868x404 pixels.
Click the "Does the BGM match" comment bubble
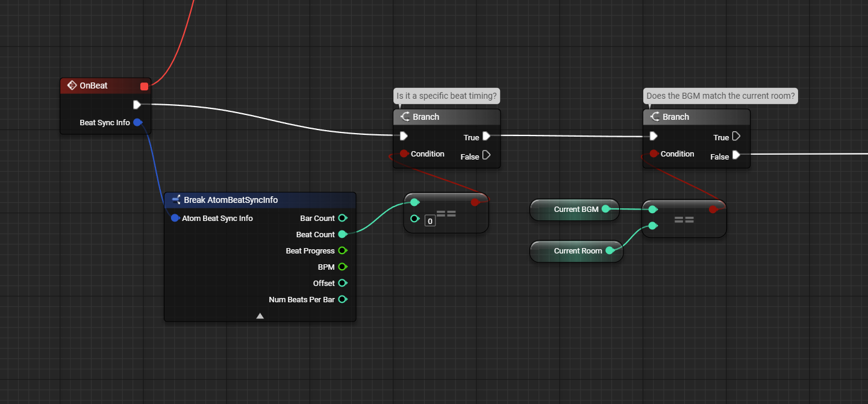pos(720,95)
